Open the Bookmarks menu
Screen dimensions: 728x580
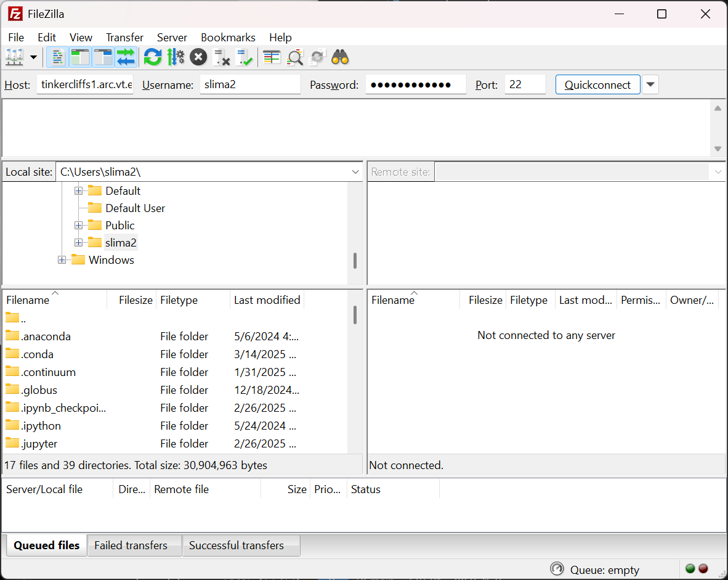click(x=228, y=37)
